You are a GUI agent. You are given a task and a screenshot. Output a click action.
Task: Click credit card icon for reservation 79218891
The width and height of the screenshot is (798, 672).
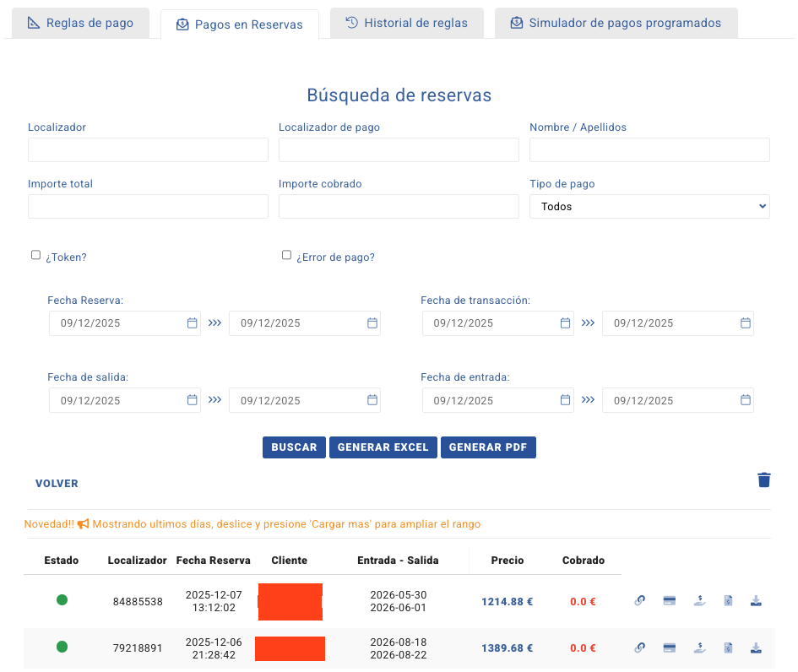669,648
